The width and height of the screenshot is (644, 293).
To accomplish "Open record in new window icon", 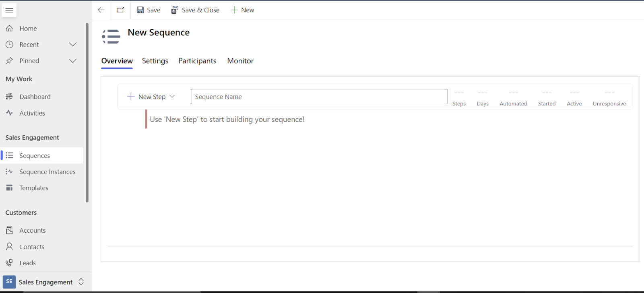I will pos(120,10).
